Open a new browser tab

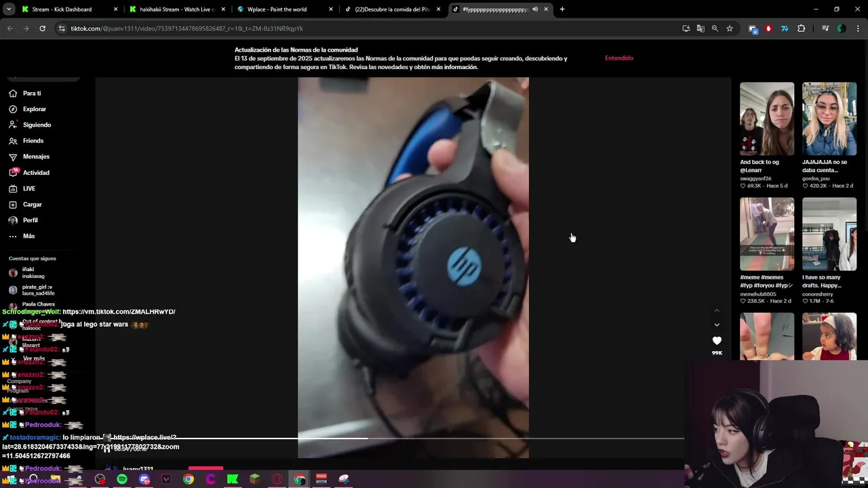pyautogui.click(x=562, y=9)
